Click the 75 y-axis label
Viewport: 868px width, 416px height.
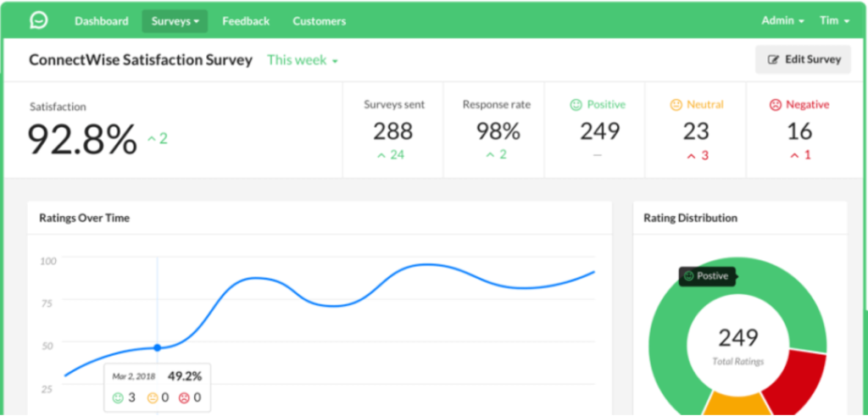(47, 303)
